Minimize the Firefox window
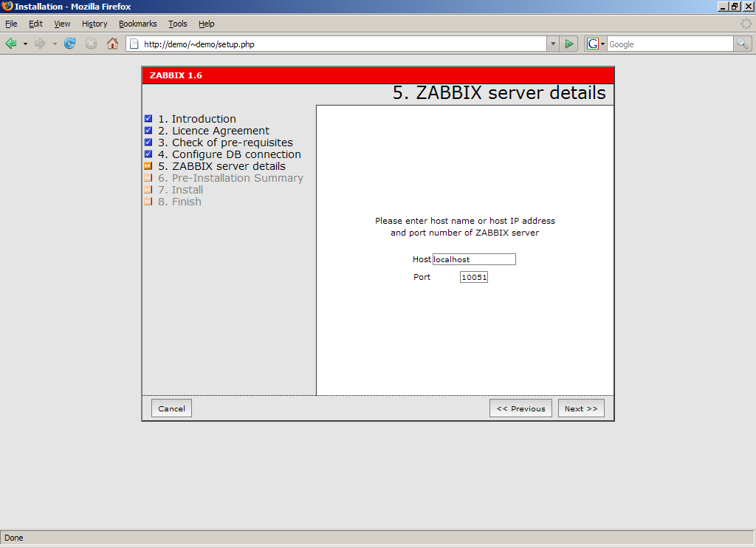This screenshot has width=756, height=548. 722,6
